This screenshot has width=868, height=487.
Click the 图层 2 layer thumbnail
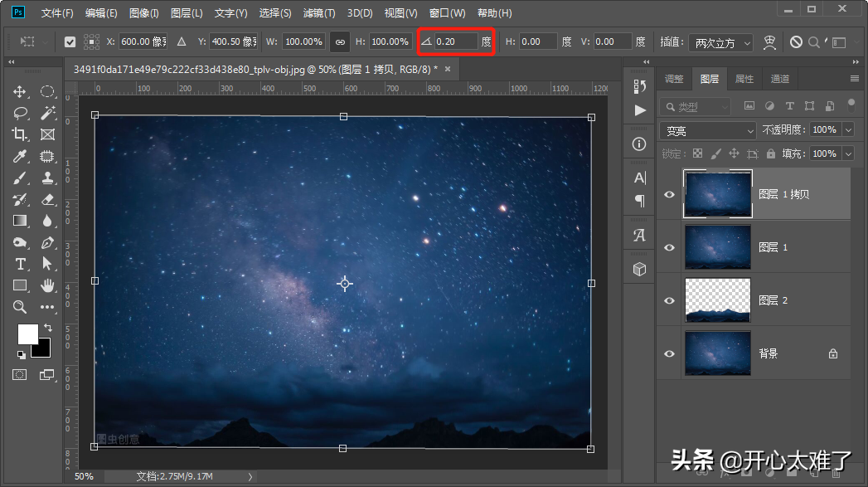pos(718,300)
